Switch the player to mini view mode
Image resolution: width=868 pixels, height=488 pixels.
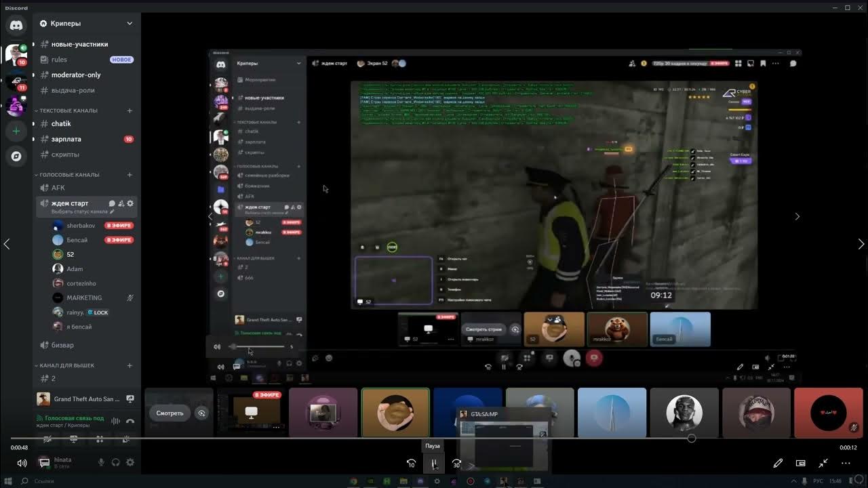pyautogui.click(x=801, y=463)
